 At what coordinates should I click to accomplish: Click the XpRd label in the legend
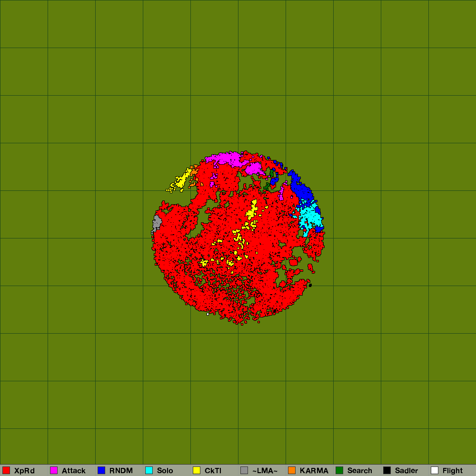[24, 471]
